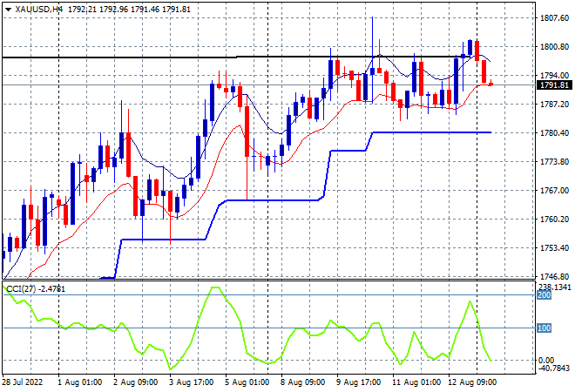
Task: Click price scale label 1800.80
Action: (x=554, y=46)
